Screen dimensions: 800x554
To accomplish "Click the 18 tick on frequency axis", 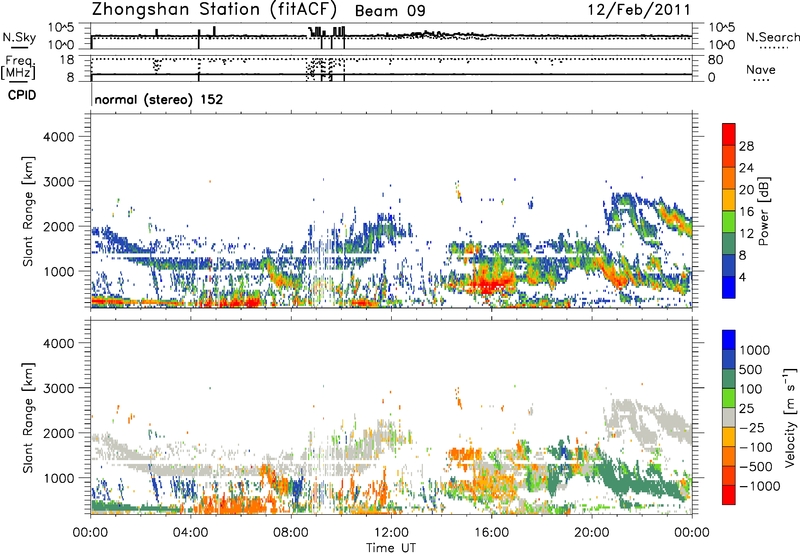I will 67,60.
